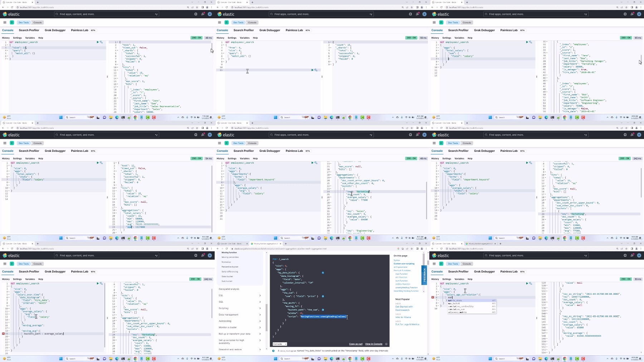
Task: Click Google icon in docs address bar
Action: pyautogui.click(x=398, y=248)
